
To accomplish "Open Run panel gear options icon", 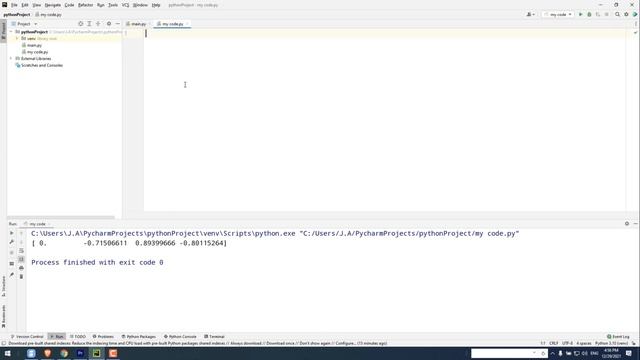I will tap(627, 224).
